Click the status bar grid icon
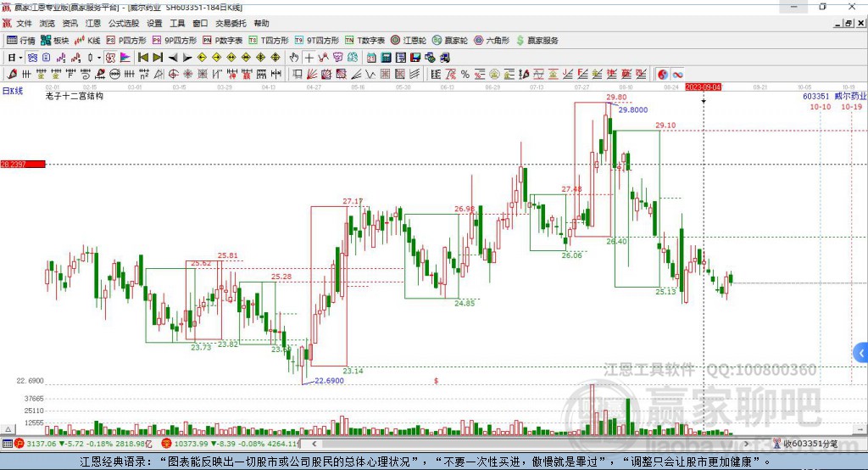 coord(7,444)
